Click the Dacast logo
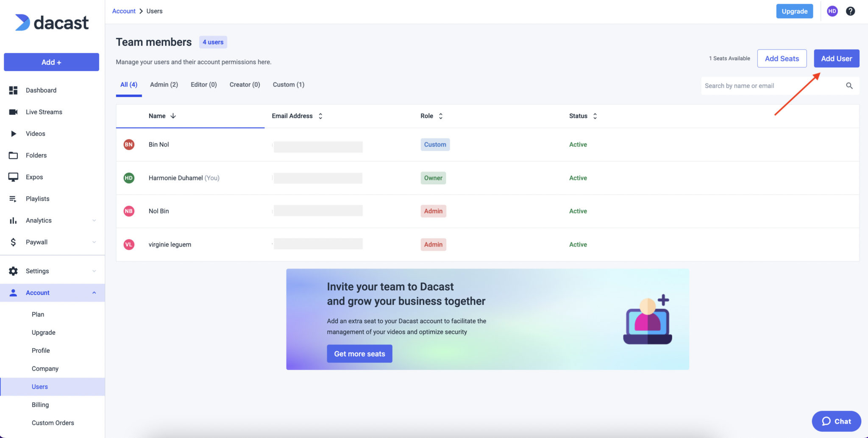868x438 pixels. pos(52,22)
